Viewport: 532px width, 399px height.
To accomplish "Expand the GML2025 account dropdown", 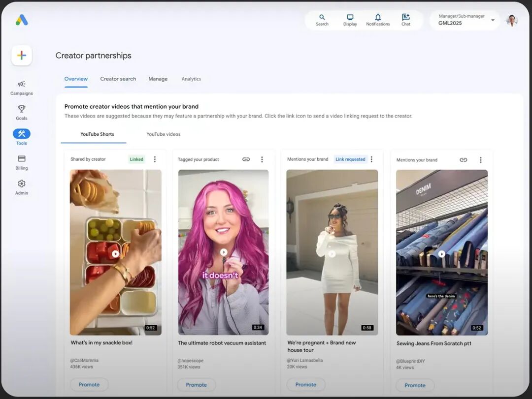I will point(493,20).
